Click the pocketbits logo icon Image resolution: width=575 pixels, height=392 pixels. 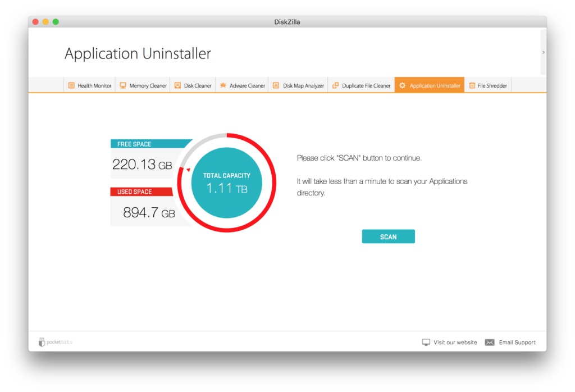click(42, 342)
